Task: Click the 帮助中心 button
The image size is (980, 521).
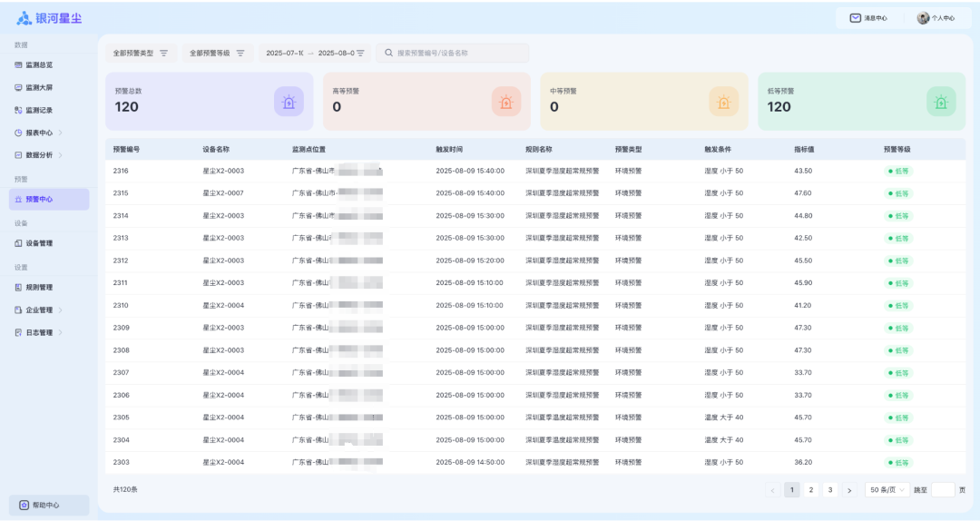Action: [49, 506]
